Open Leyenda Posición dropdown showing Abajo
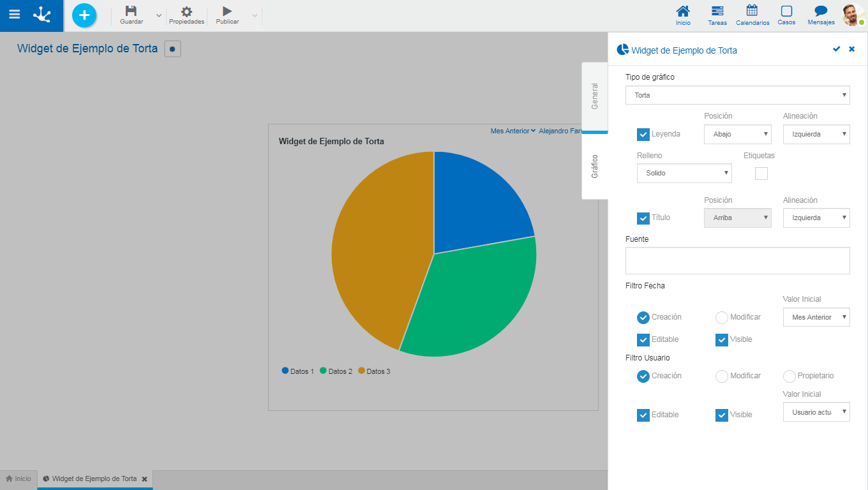This screenshot has height=490, width=868. point(738,134)
